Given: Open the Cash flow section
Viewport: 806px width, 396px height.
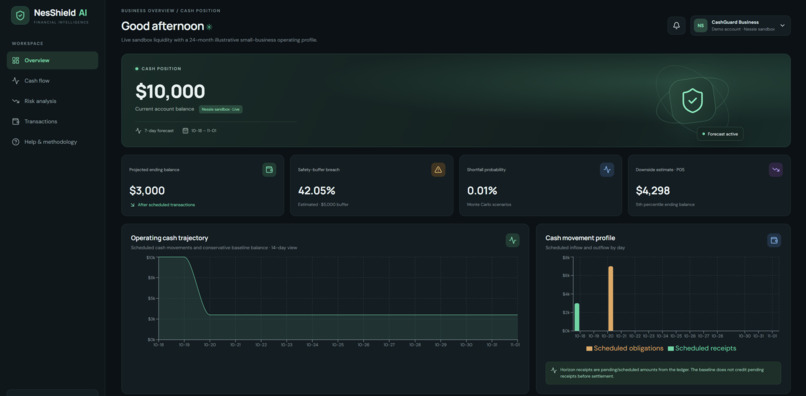Looking at the screenshot, I should tap(52, 81).
